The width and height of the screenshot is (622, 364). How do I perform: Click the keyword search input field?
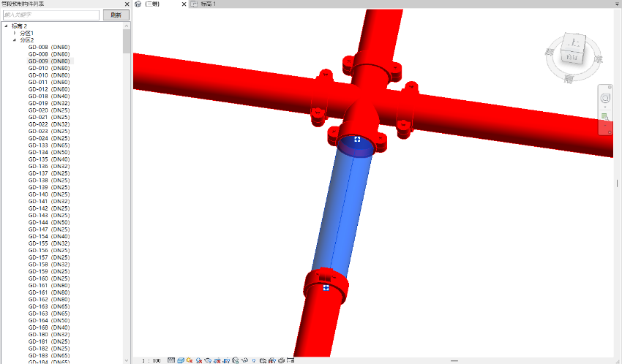pyautogui.click(x=51, y=15)
